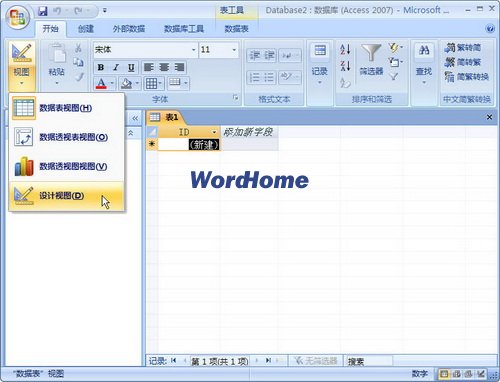Toggle Italic formatting
The height and width of the screenshot is (382, 500).
click(x=116, y=67)
